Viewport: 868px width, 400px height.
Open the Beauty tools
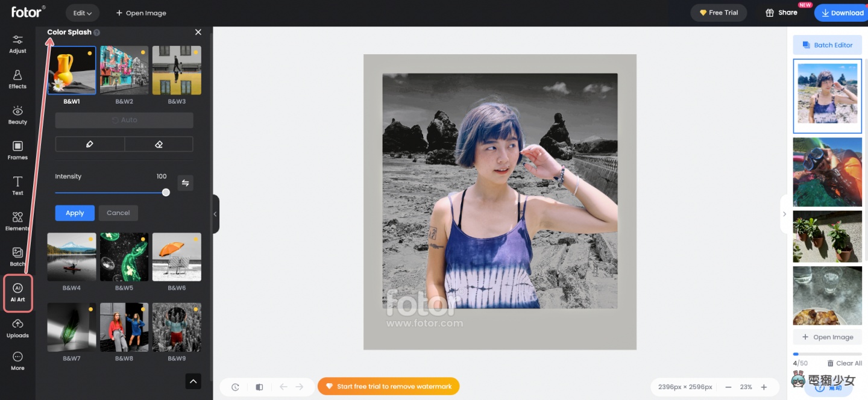(17, 114)
